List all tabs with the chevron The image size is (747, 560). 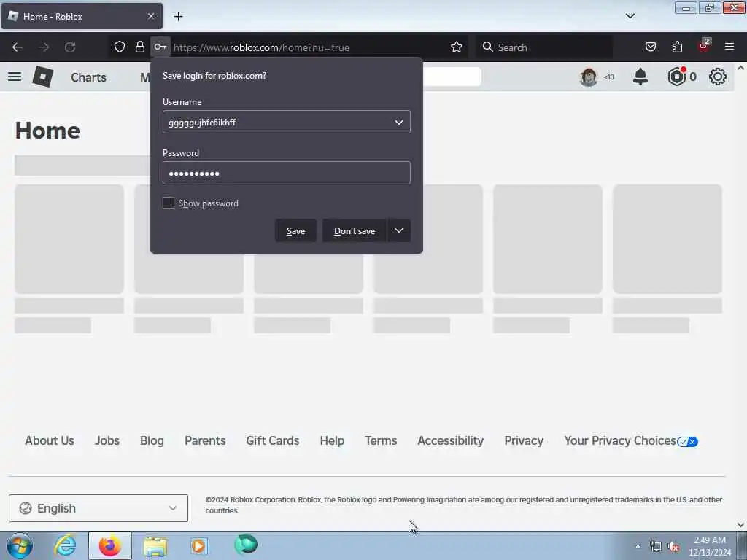pyautogui.click(x=630, y=16)
